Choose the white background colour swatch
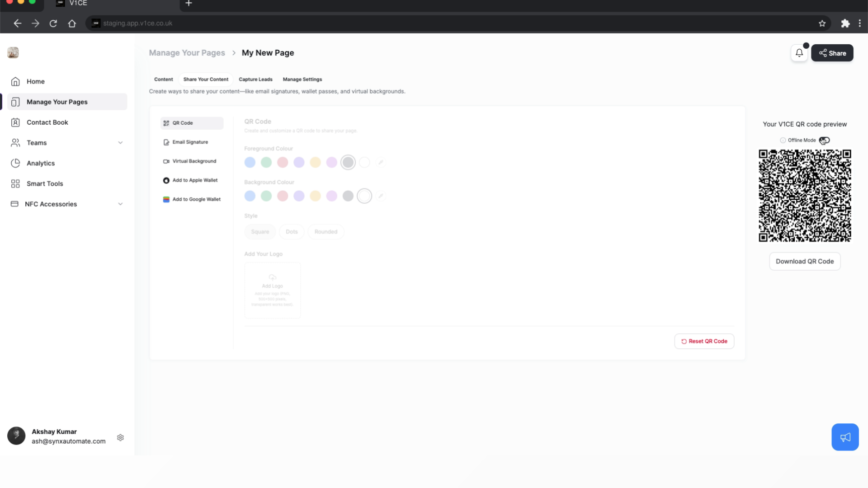868x488 pixels. click(364, 196)
